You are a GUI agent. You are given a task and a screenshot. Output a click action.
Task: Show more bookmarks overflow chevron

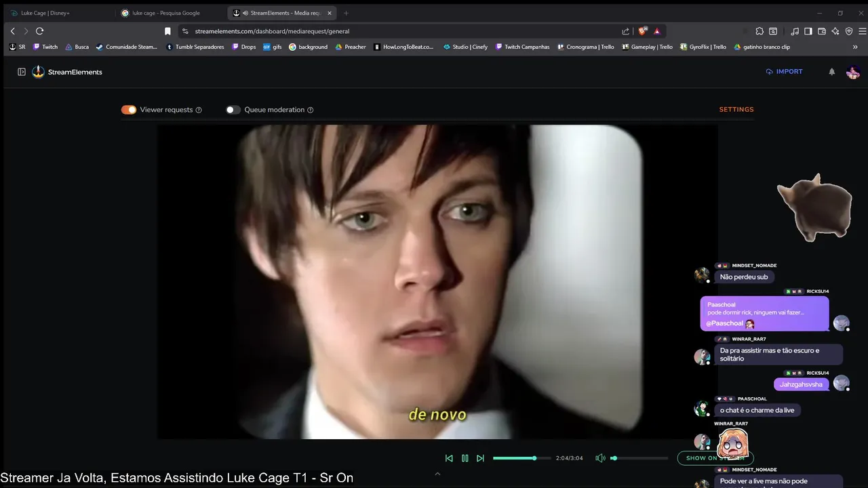click(x=855, y=47)
